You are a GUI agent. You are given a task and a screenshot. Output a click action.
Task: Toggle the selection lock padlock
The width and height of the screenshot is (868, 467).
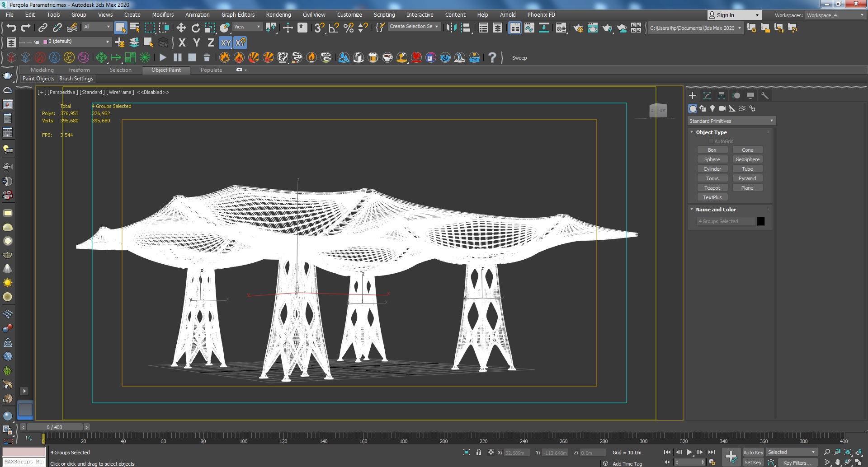point(479,452)
